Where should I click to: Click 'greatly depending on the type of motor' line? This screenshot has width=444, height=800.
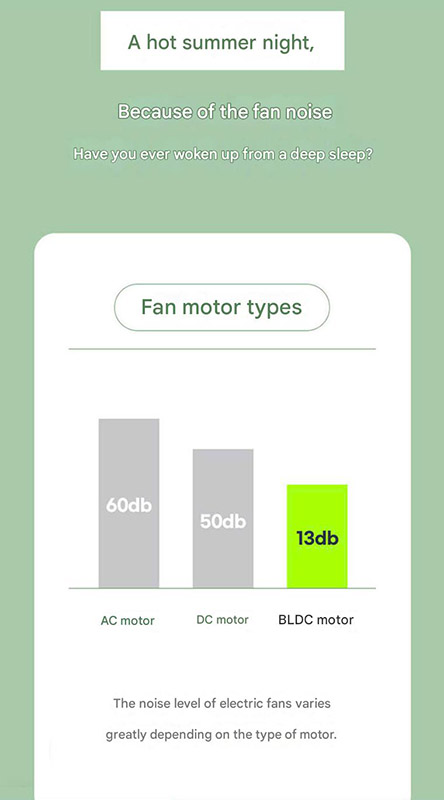pyautogui.click(x=221, y=735)
